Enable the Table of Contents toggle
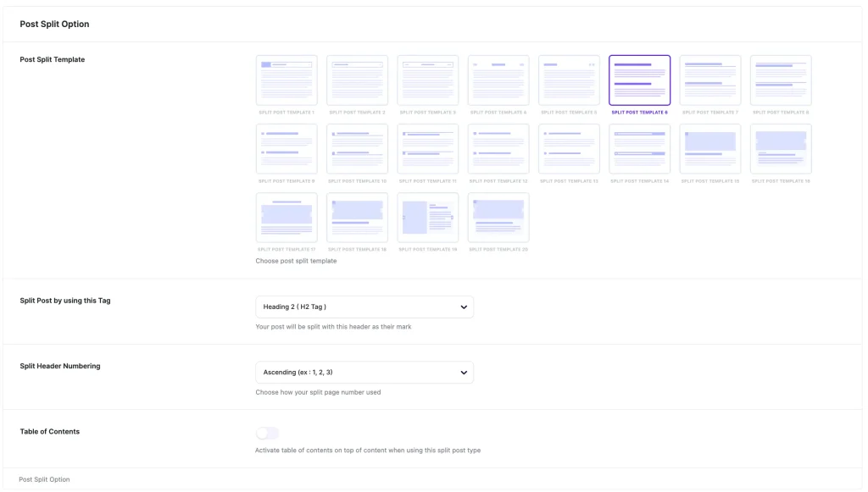This screenshot has height=492, width=868. click(268, 434)
